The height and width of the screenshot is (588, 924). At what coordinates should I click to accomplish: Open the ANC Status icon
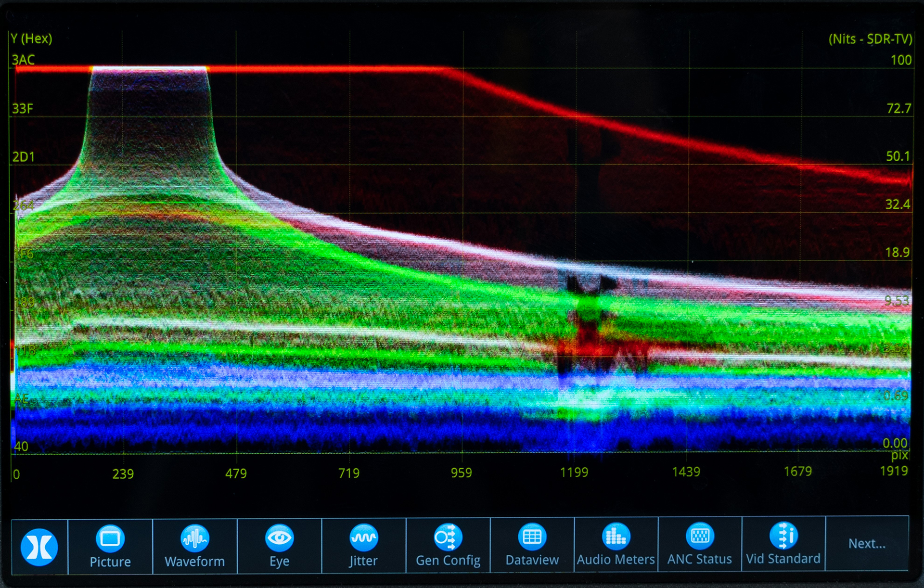click(x=699, y=536)
